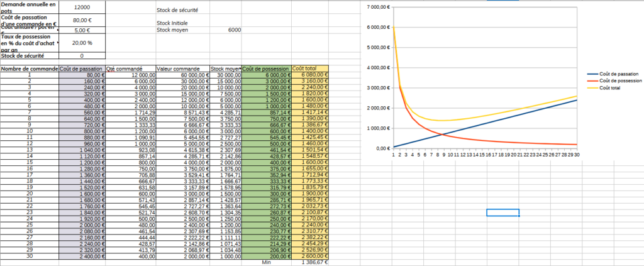Select the ordering cost cell 880,00 €
The image size is (644, 266).
pyautogui.click(x=82, y=137)
